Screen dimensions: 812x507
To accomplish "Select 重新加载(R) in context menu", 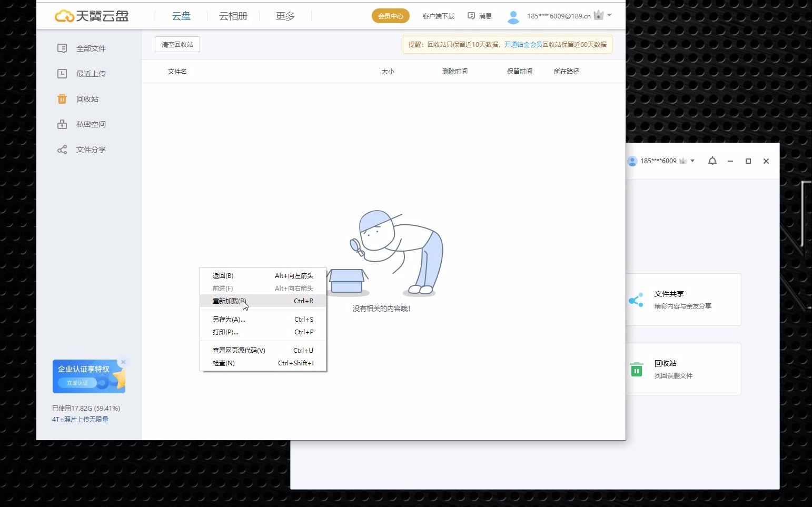I will point(263,301).
